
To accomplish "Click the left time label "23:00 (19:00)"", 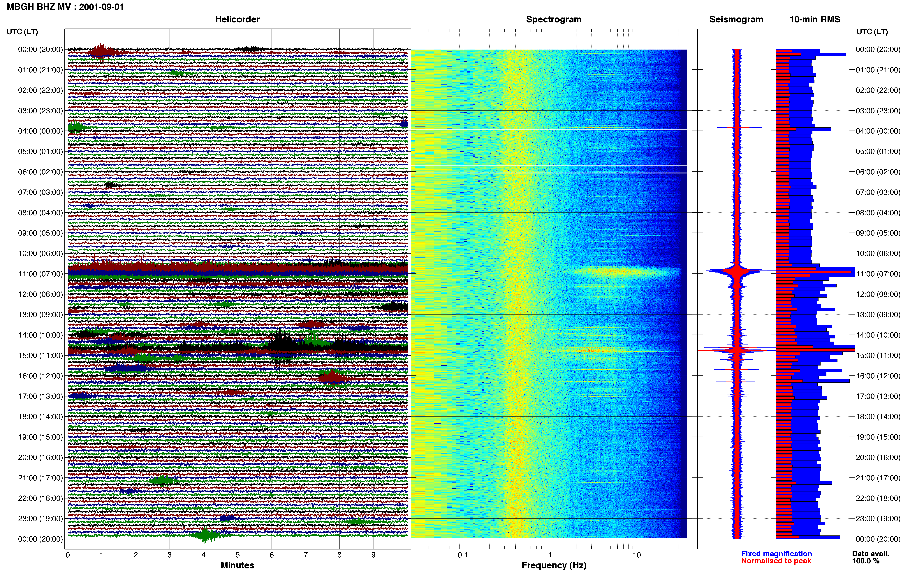I will (x=41, y=519).
